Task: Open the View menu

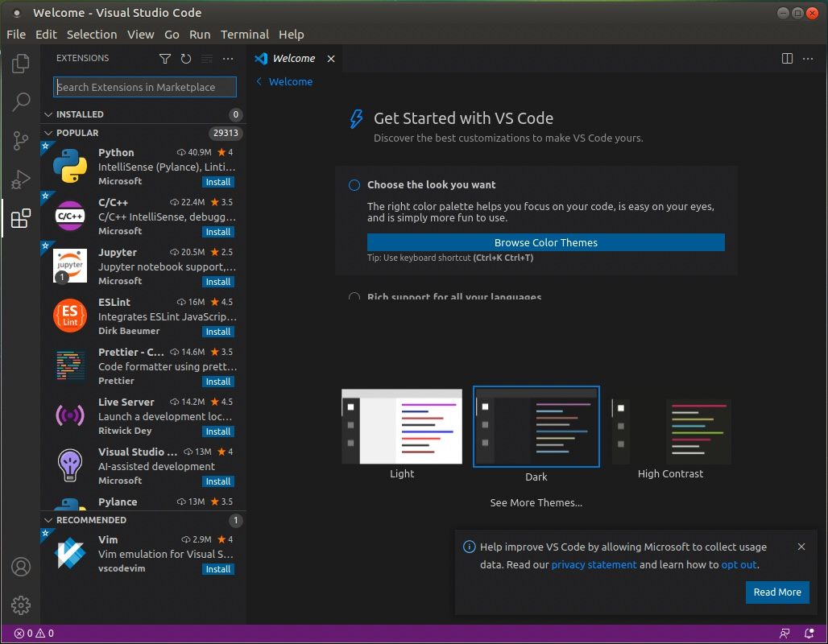Action: click(x=140, y=35)
